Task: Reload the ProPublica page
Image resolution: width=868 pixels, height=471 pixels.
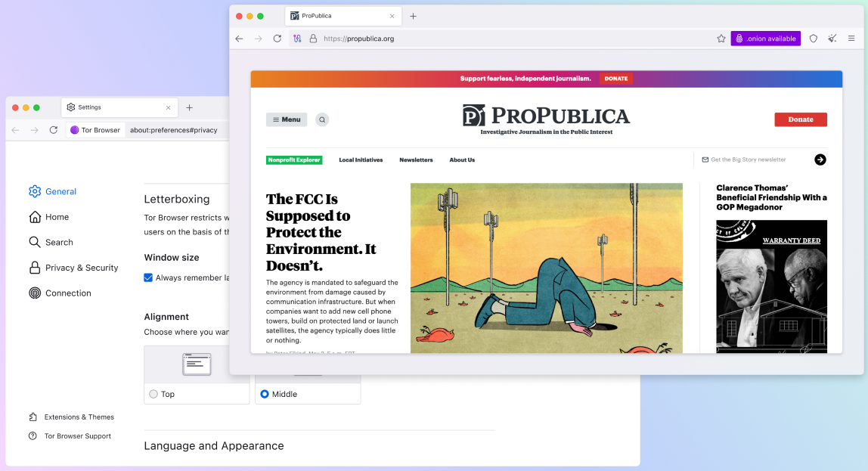Action: pyautogui.click(x=277, y=39)
